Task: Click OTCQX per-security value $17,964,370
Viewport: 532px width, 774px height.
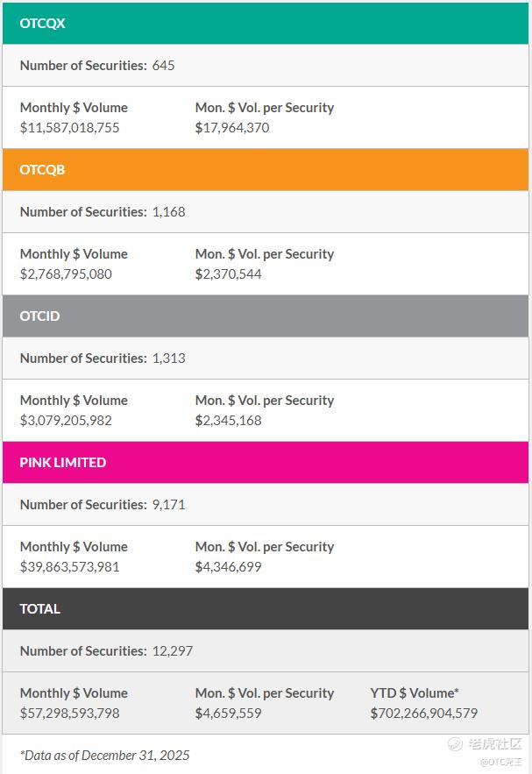Action: click(232, 128)
